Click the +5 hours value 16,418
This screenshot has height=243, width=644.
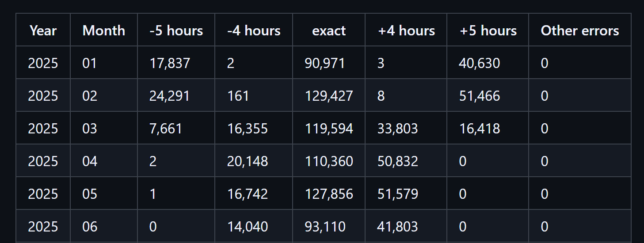(x=480, y=129)
